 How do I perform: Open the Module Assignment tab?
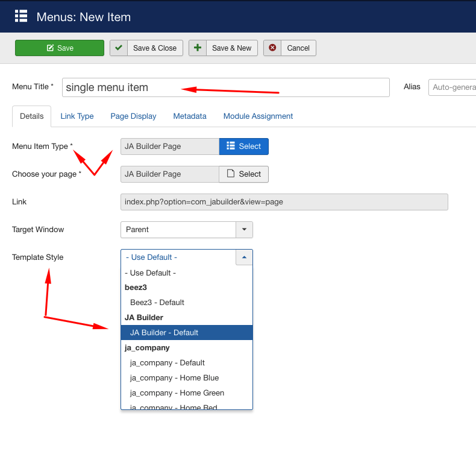(x=258, y=116)
